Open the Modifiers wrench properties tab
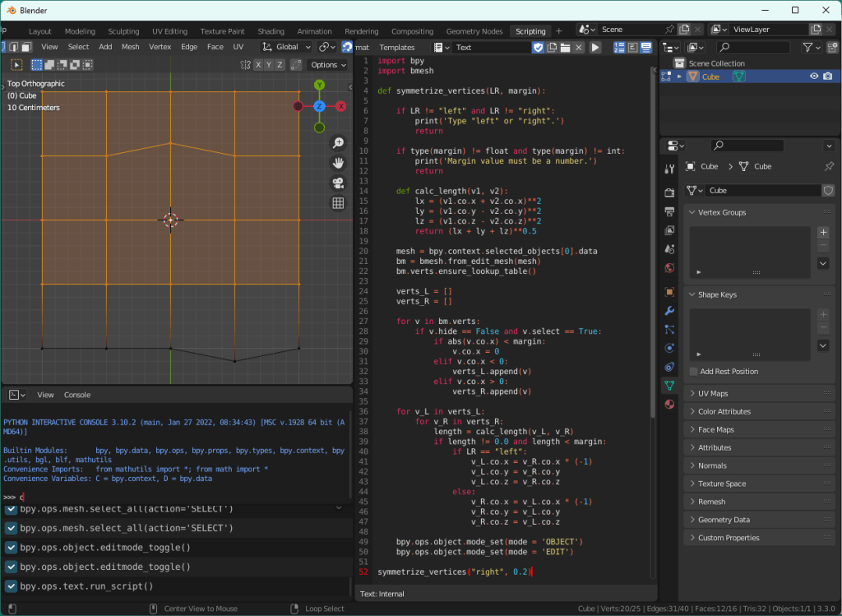The image size is (842, 616). [669, 310]
